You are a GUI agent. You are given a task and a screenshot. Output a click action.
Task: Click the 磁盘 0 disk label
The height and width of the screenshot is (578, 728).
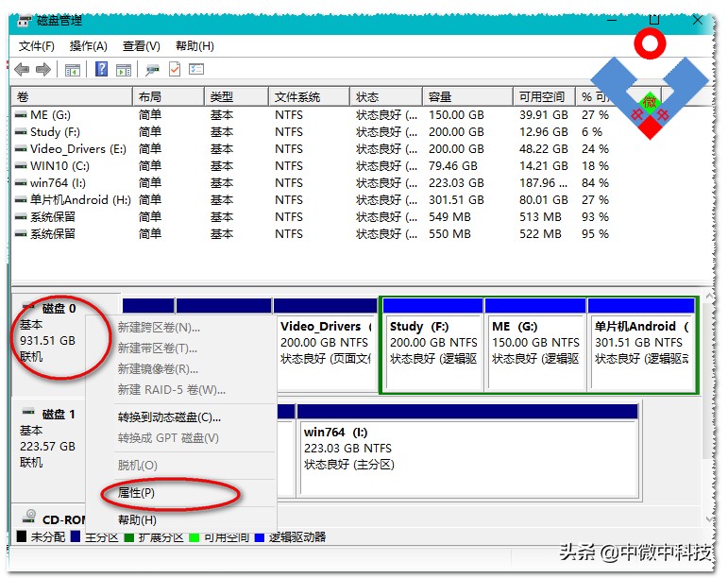59,308
